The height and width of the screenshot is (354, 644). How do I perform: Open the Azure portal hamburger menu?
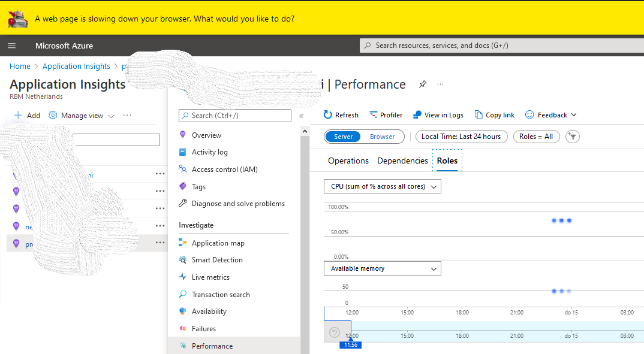point(12,46)
